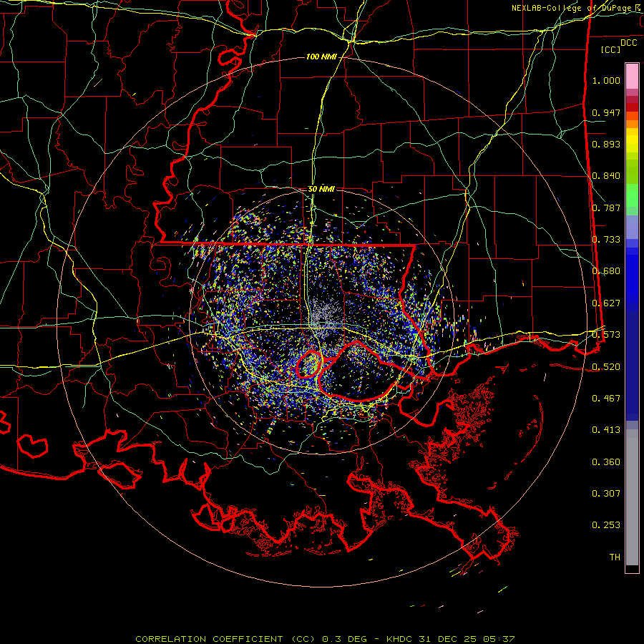The height and width of the screenshot is (644, 644).
Task: Select the 0.413 scale value
Action: coord(606,430)
